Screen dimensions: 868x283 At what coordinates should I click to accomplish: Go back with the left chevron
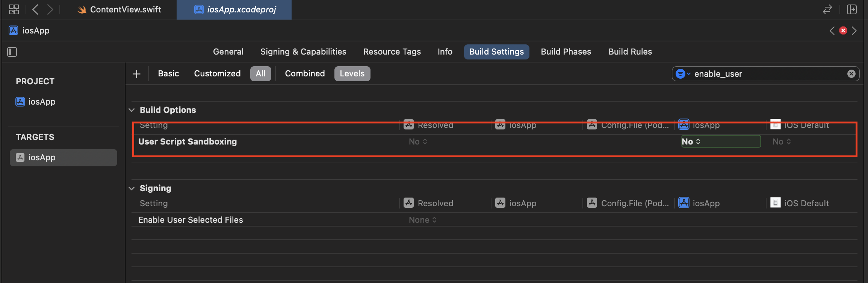click(35, 9)
